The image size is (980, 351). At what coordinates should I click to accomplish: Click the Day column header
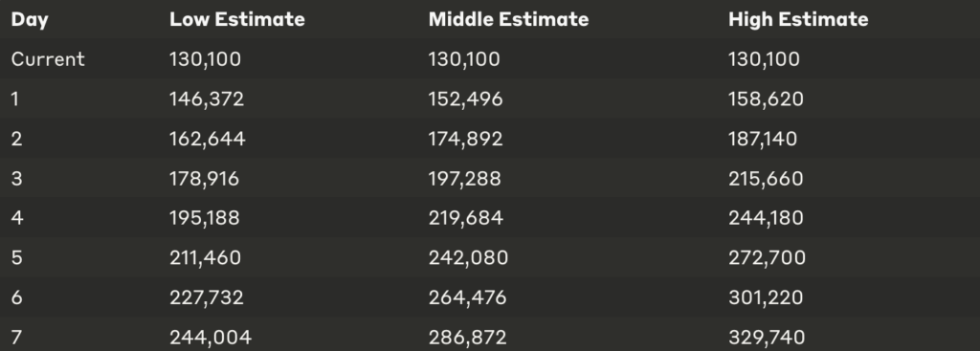(x=30, y=20)
